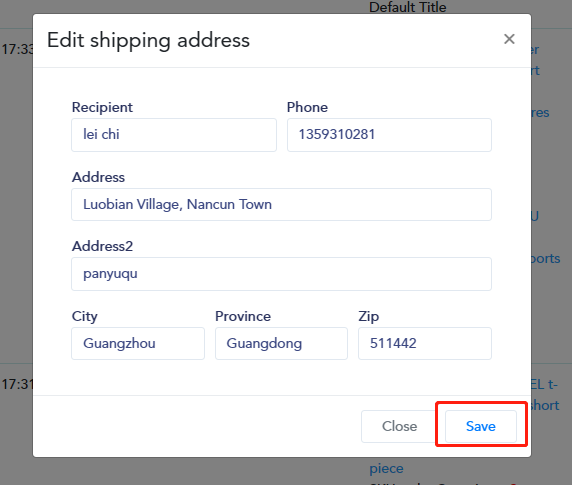Click the Address2 label text
Image resolution: width=572 pixels, height=485 pixels.
pyautogui.click(x=102, y=246)
